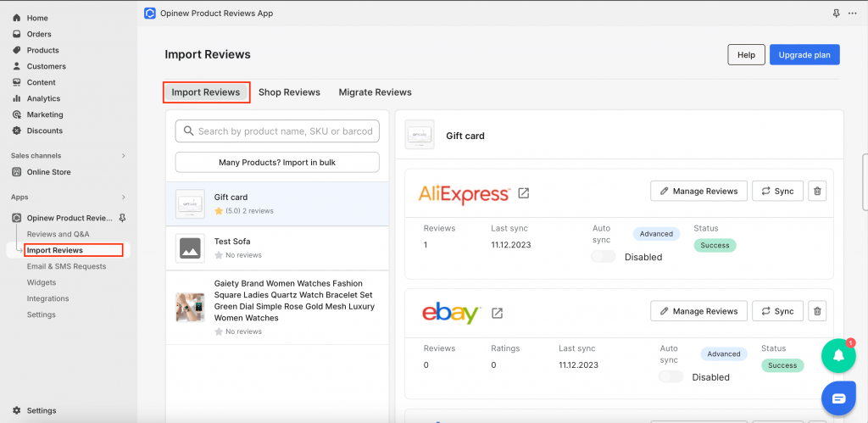Image resolution: width=868 pixels, height=423 pixels.
Task: Click the Gift card (5.0) 2 reviews rating
Action: 244,211
